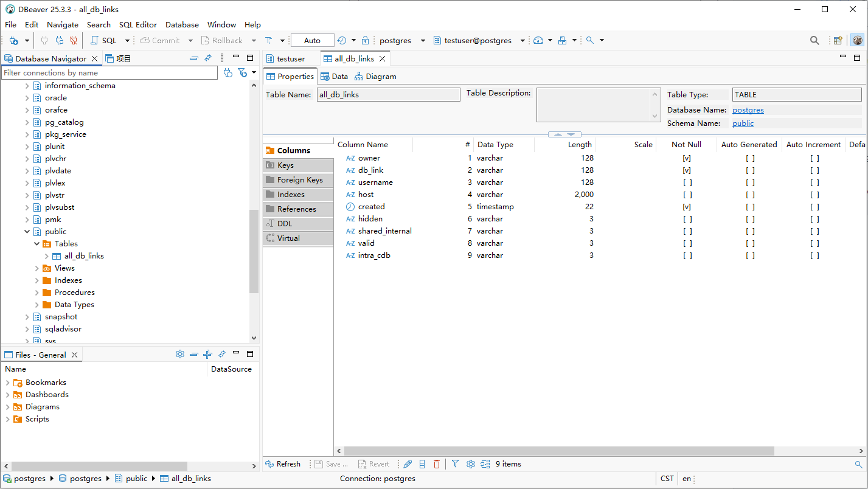
Task: Switch to the Diagram tab
Action: [375, 77]
